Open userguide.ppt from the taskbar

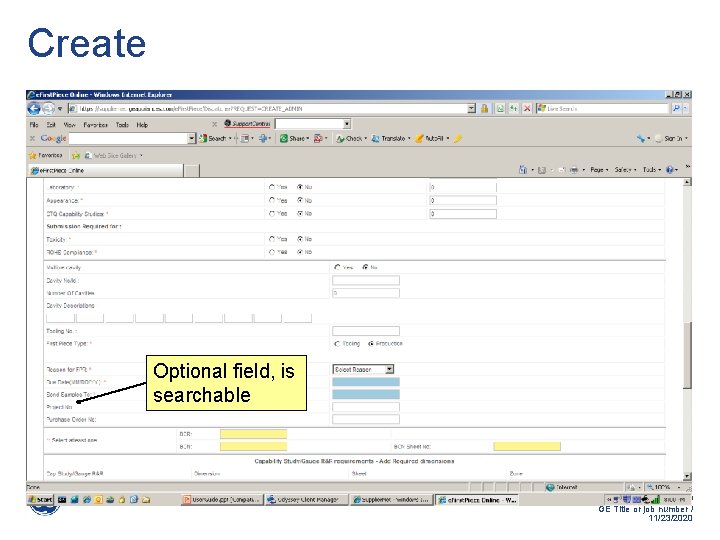(222, 500)
